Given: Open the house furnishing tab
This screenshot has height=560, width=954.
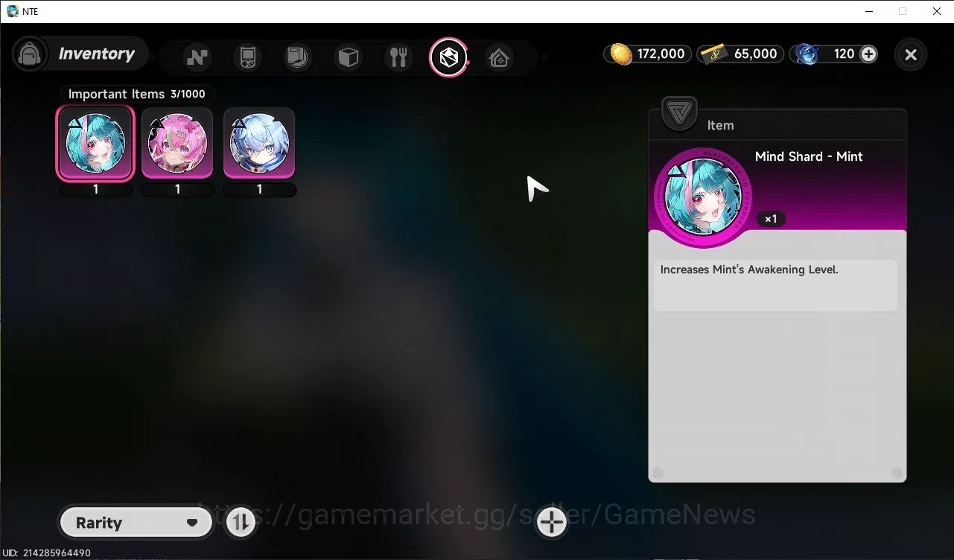Looking at the screenshot, I should [499, 57].
